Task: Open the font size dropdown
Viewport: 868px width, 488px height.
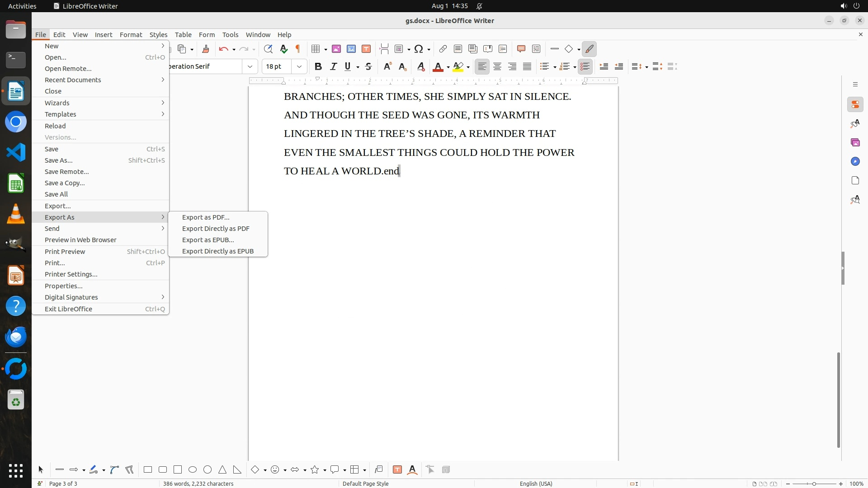Action: click(x=299, y=66)
